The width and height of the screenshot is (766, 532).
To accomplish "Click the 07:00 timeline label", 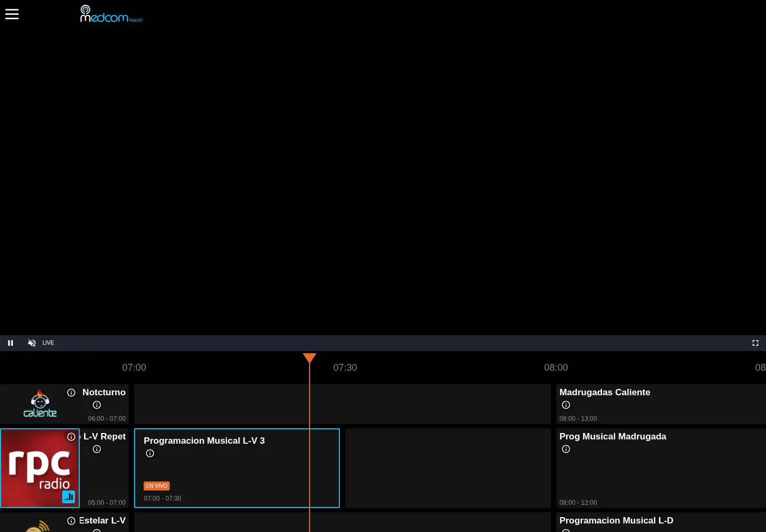I will (x=134, y=368).
